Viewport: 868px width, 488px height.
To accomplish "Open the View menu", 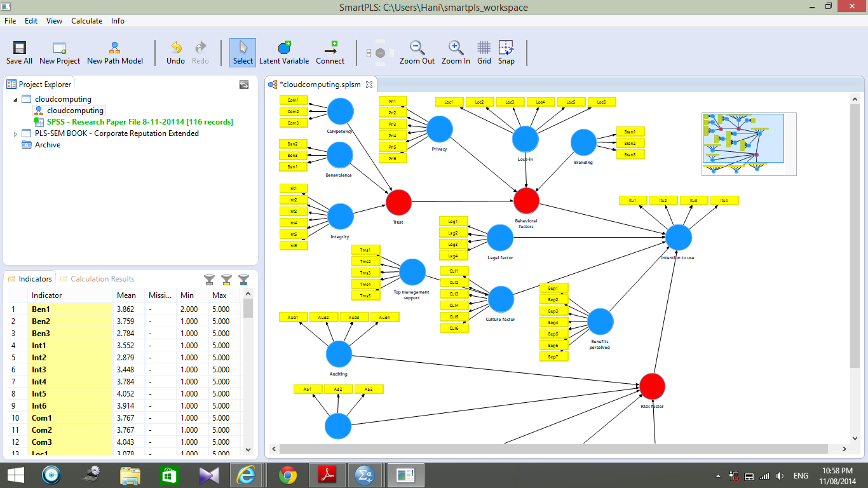I will (54, 21).
